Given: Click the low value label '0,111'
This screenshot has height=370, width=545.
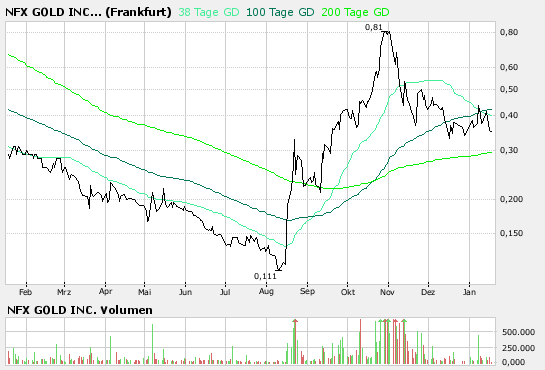Looking at the screenshot, I should [265, 276].
